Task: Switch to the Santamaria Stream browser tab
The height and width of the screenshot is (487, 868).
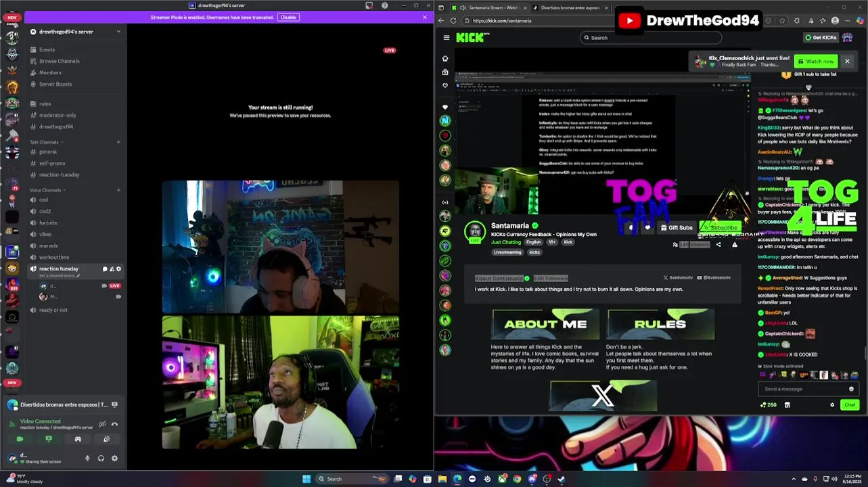Action: click(x=488, y=7)
